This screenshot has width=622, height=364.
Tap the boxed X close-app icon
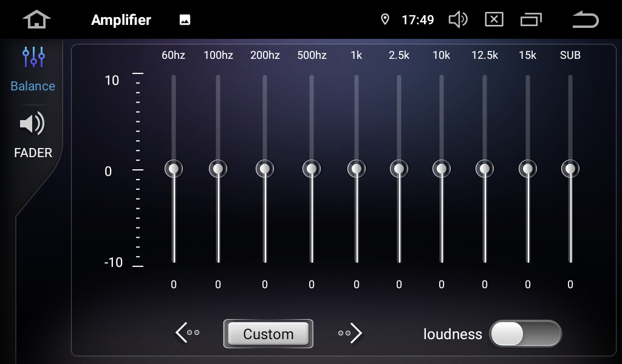tap(494, 19)
